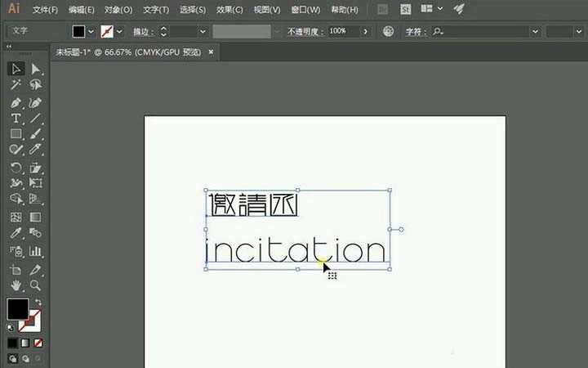
Task: Open the 文件(F) menu
Action: click(45, 10)
